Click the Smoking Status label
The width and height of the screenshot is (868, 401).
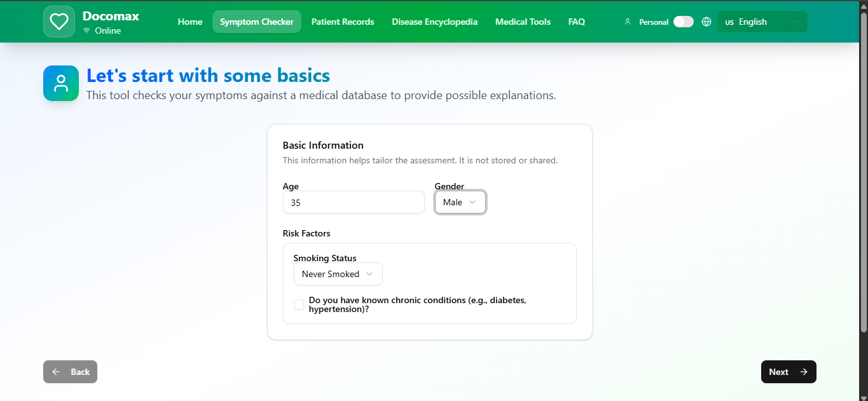(x=325, y=258)
